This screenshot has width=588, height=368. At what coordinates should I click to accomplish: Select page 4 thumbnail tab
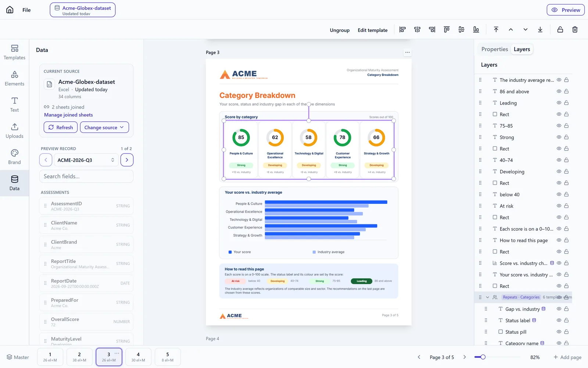pos(138,357)
